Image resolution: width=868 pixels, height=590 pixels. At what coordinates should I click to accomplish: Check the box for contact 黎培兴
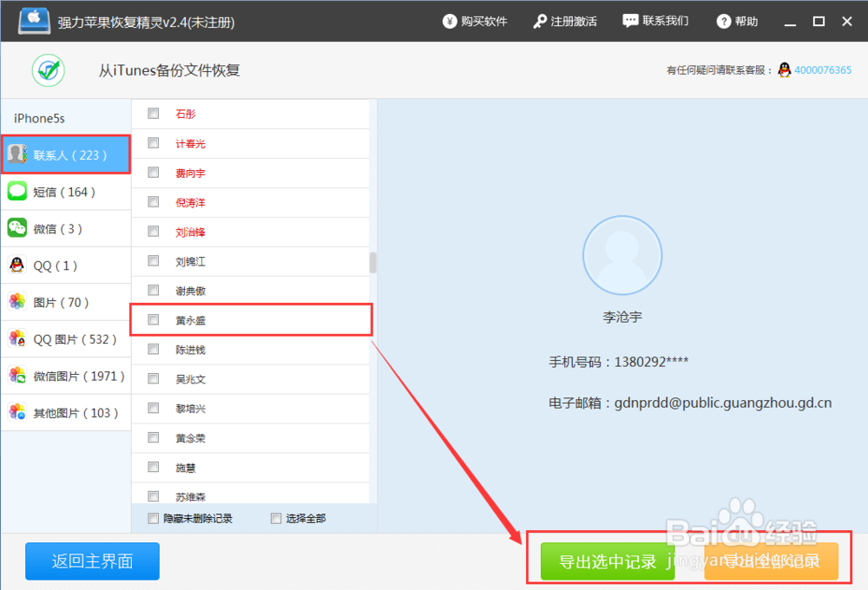(154, 408)
